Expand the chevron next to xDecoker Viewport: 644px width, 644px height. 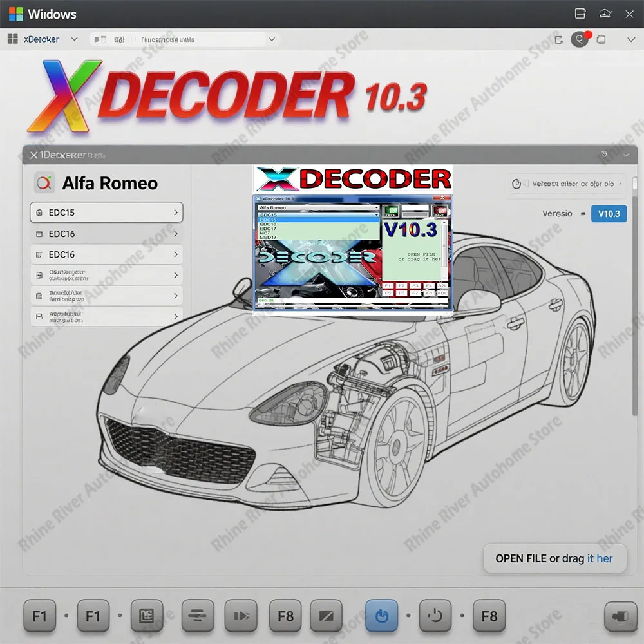tap(74, 39)
